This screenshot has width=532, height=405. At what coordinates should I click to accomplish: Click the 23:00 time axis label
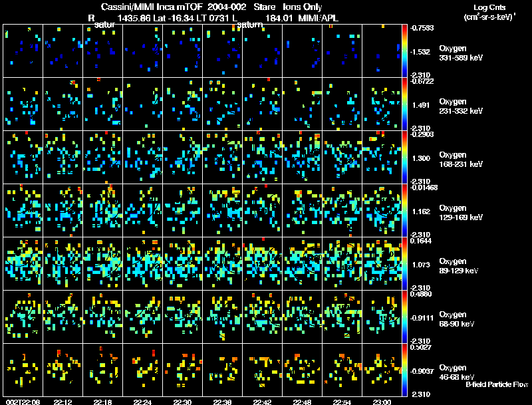[382, 402]
